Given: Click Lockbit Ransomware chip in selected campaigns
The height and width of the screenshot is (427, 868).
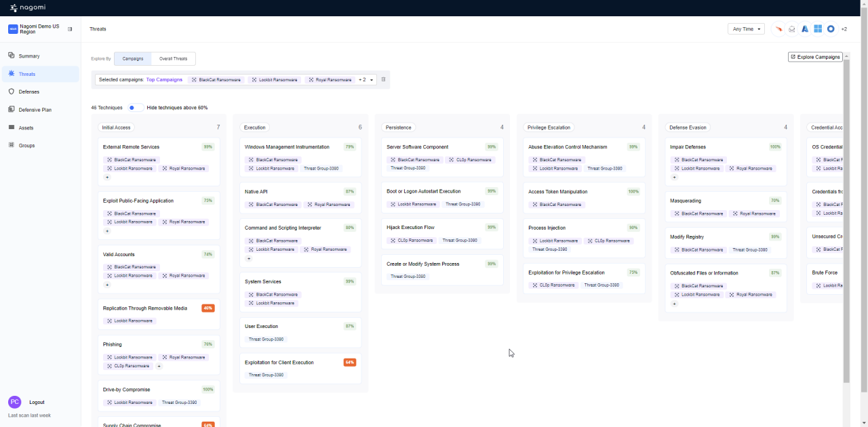Looking at the screenshot, I should tap(275, 80).
